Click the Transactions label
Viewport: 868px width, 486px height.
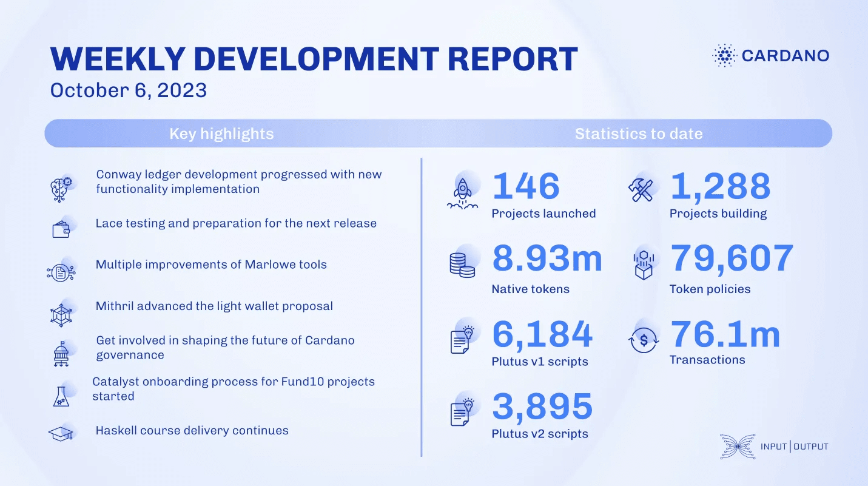[707, 360]
